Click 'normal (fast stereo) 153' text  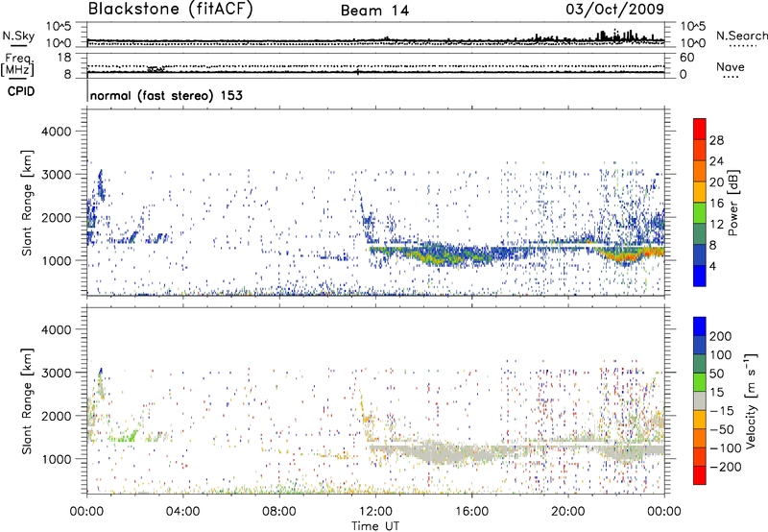point(166,95)
